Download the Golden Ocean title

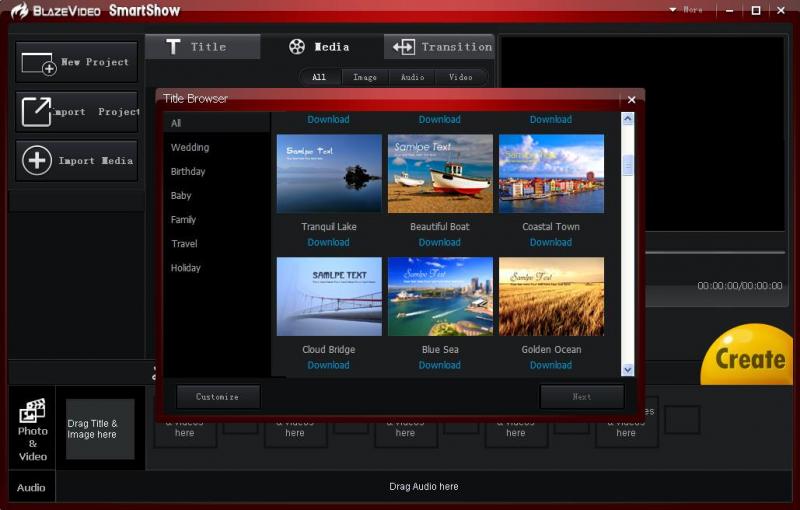point(551,365)
